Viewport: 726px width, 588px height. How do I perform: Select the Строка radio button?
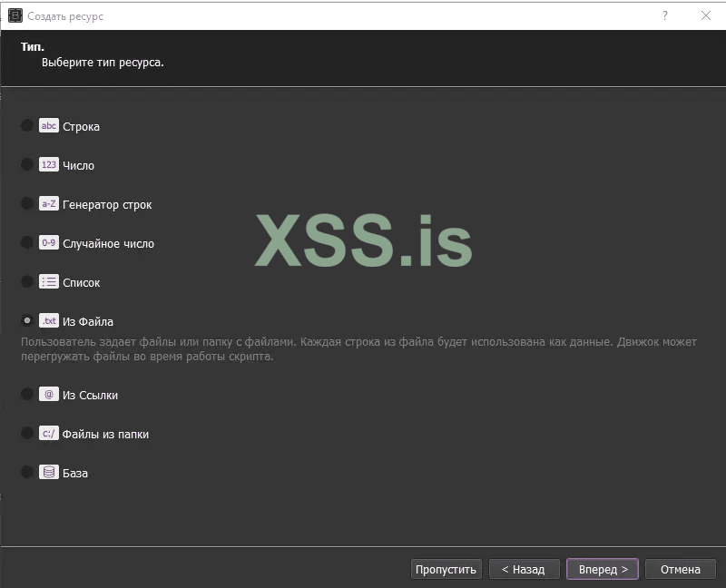click(x=27, y=125)
